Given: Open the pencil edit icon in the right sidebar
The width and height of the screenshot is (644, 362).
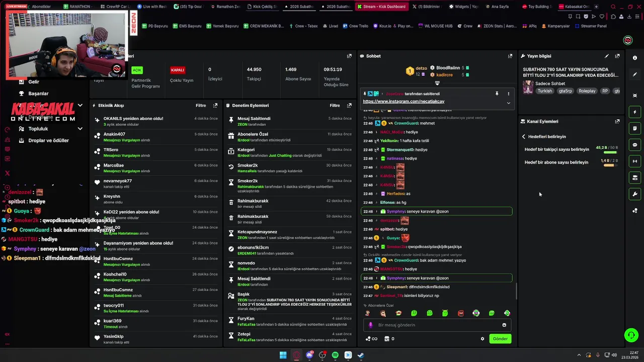Looking at the screenshot, I should point(635,74).
